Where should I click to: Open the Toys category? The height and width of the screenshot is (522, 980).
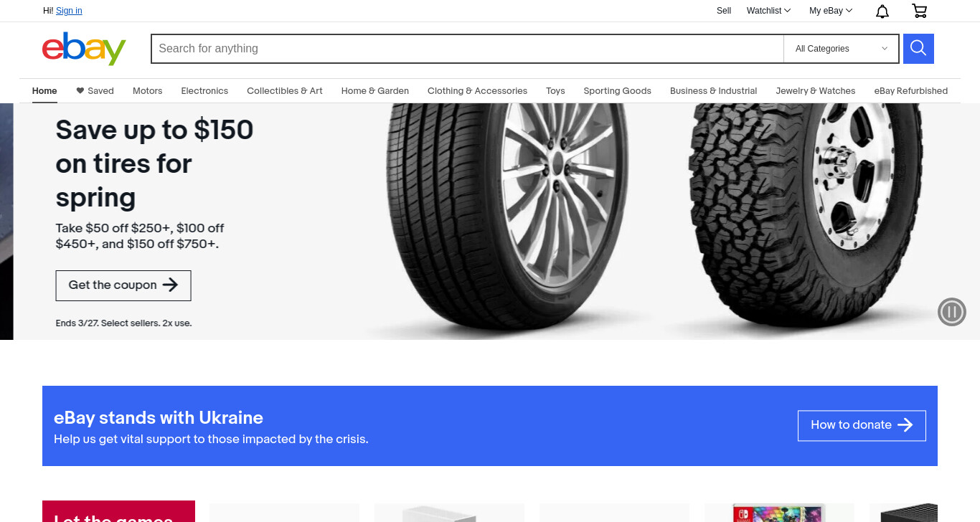point(555,91)
